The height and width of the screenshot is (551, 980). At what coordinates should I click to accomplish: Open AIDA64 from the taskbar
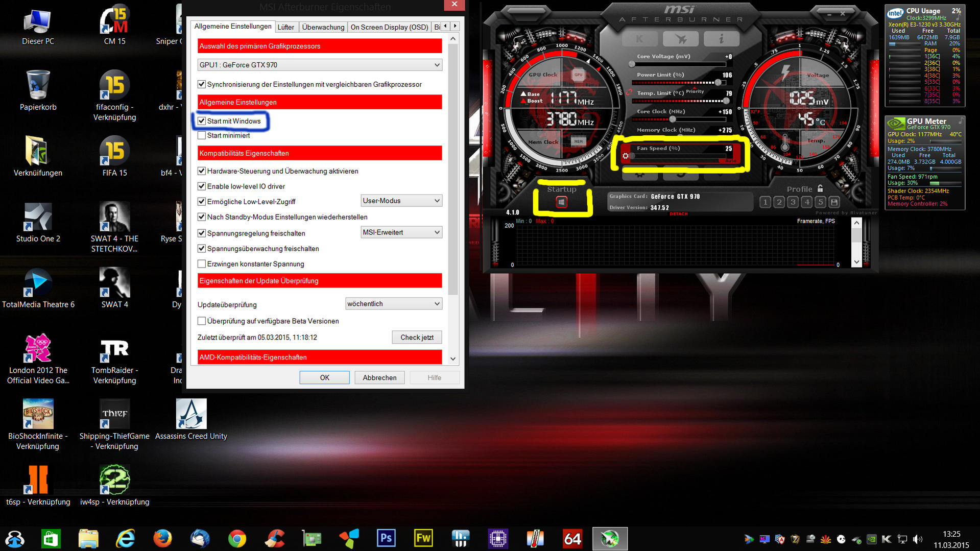tap(572, 539)
